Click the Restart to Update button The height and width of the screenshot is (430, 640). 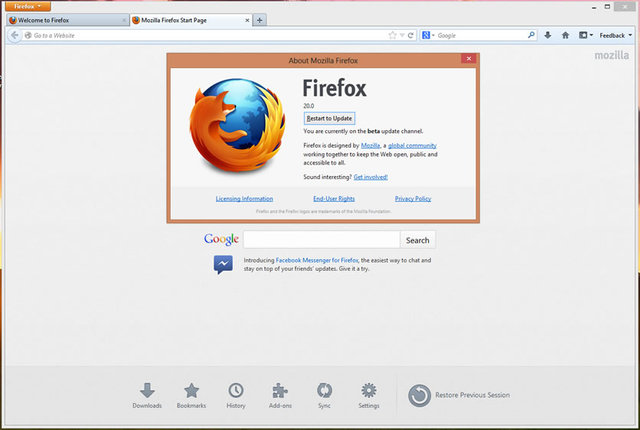click(329, 118)
